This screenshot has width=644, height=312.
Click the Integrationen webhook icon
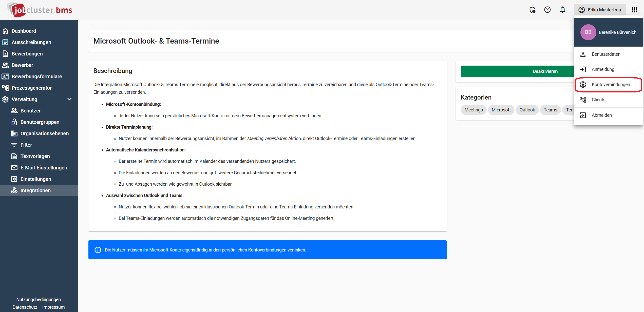[14, 190]
